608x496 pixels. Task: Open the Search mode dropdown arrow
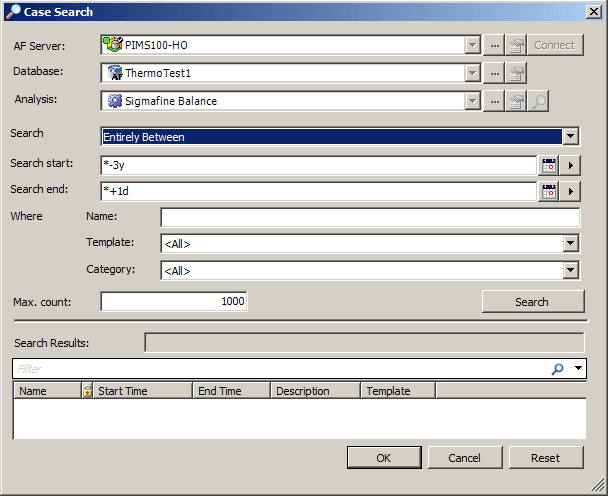[570, 136]
